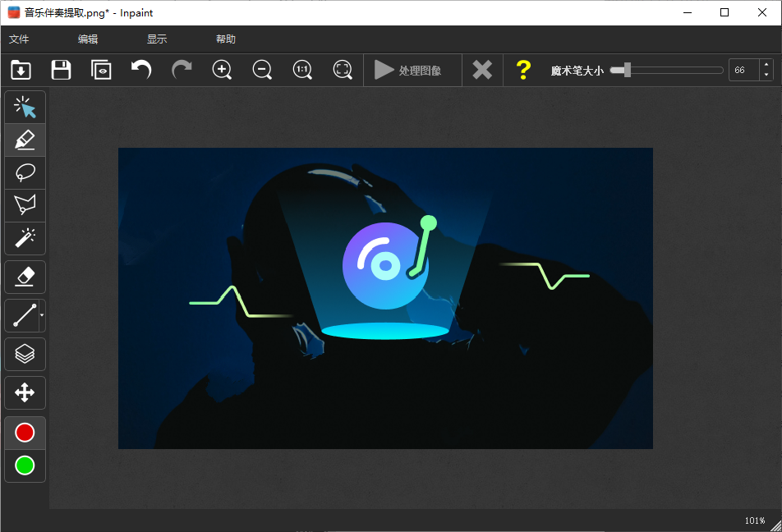This screenshot has width=782, height=532.
Task: Increase brush size with the up stepper
Action: (x=766, y=66)
